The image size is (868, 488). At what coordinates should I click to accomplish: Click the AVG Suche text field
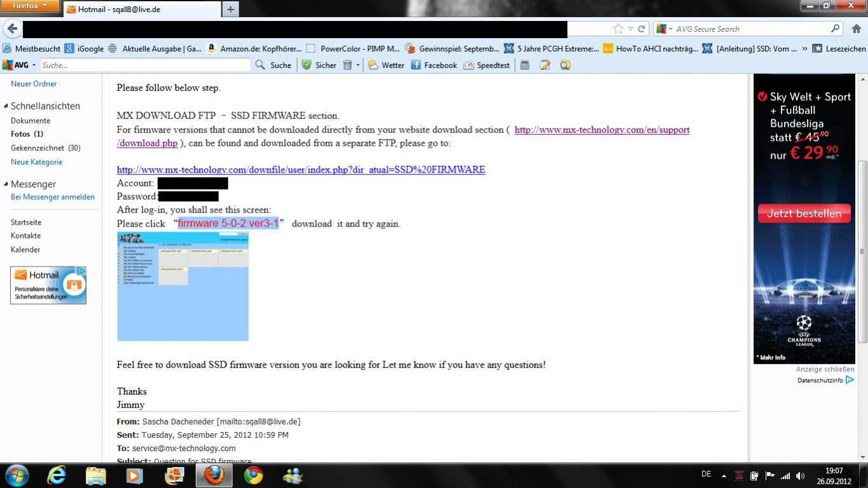146,65
